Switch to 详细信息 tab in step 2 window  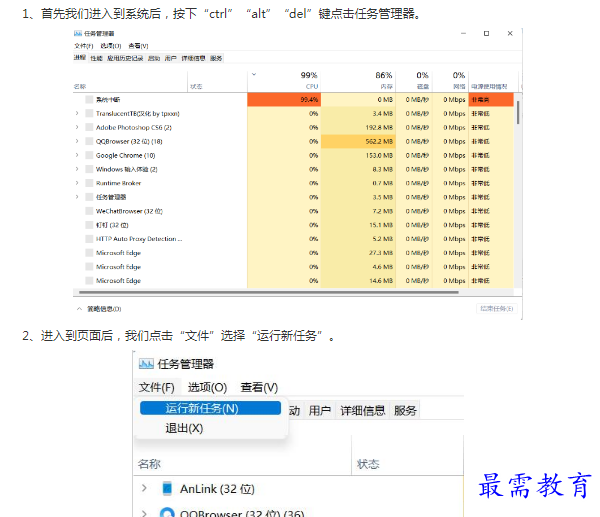(362, 411)
